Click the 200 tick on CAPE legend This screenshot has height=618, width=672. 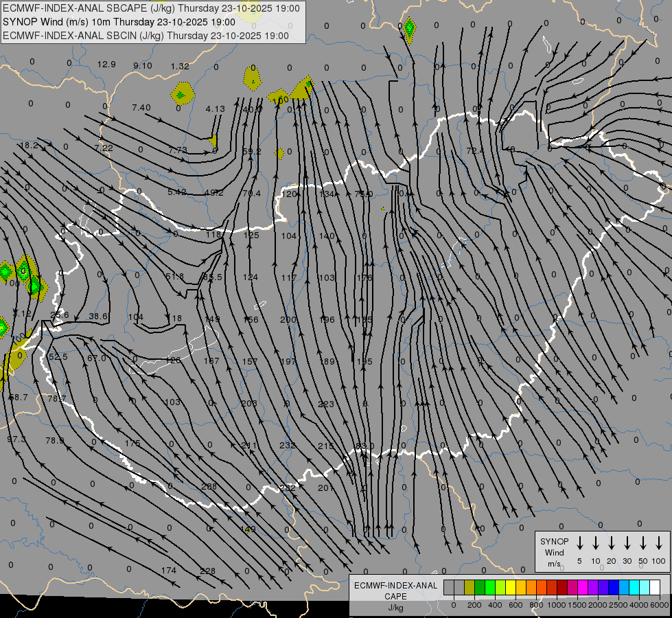coord(474,605)
